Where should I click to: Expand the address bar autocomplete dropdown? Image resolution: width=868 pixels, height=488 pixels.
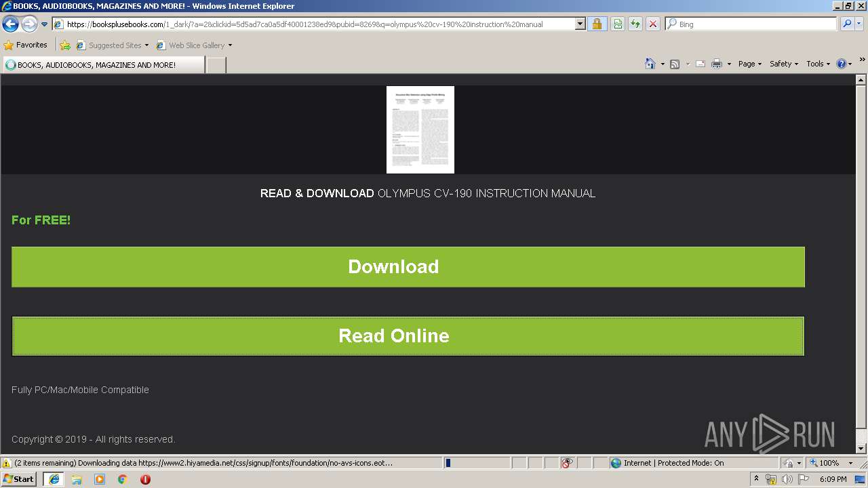tap(580, 24)
